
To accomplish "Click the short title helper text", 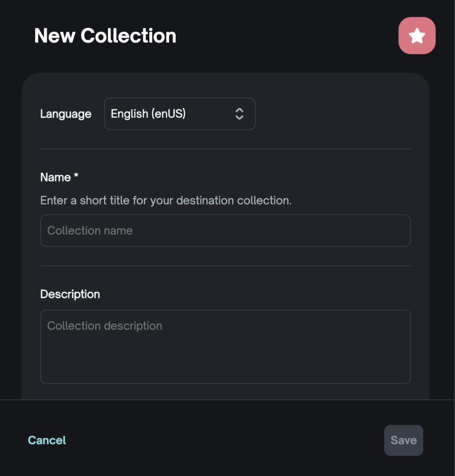I will coord(166,201).
